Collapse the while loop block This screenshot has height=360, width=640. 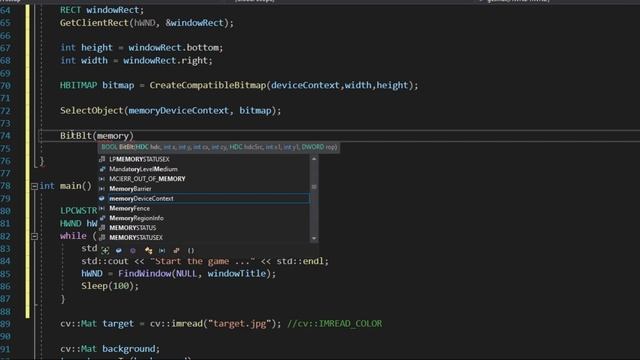34,236
